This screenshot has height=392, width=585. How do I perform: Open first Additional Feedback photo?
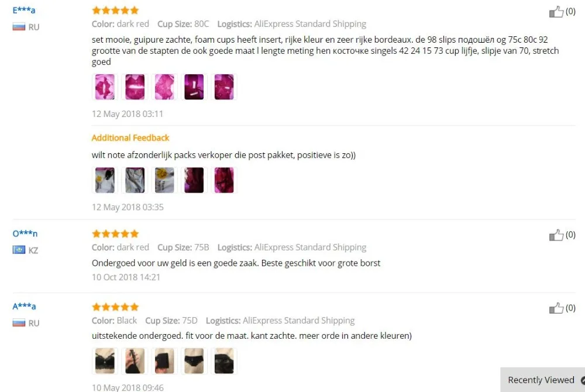pyautogui.click(x=105, y=180)
